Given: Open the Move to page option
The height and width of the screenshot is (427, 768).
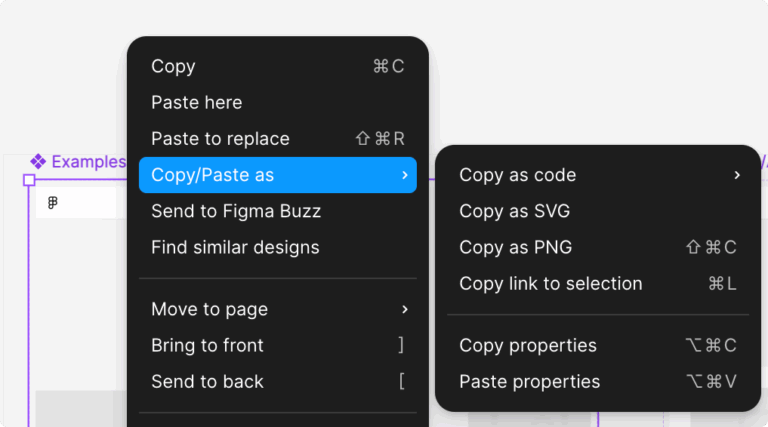Looking at the screenshot, I should [210, 309].
